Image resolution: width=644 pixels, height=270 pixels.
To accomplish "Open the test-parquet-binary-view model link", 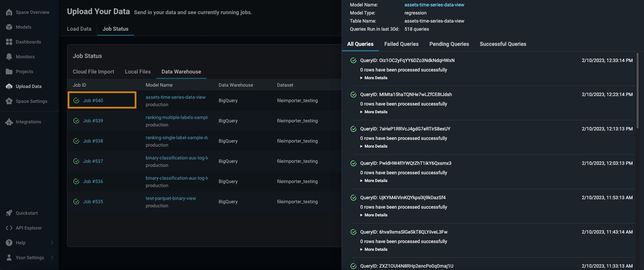I will 171,198.
